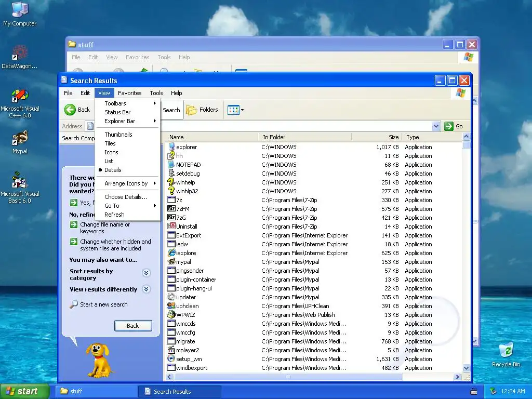This screenshot has width=532, height=399.
Task: Sort results by Size column header
Action: [377, 137]
